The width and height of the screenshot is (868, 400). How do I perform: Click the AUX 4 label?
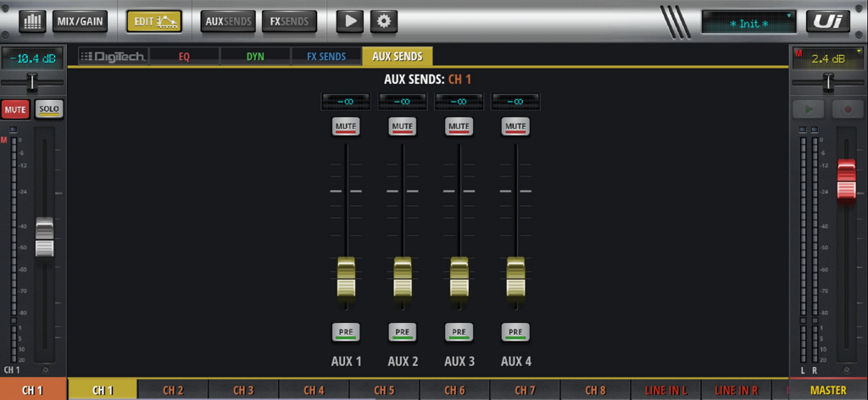(x=516, y=361)
